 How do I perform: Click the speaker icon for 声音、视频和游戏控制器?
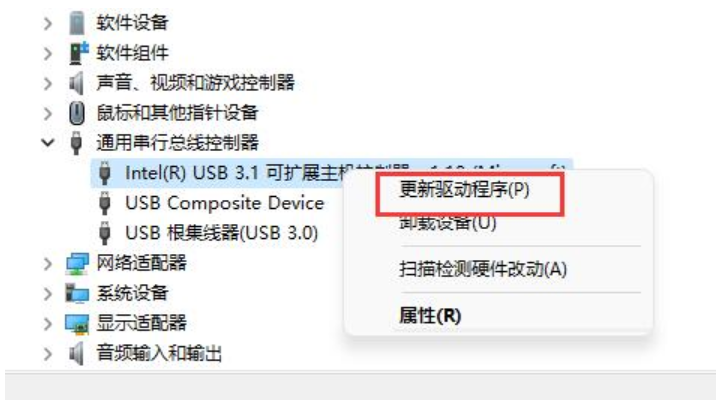[77, 84]
